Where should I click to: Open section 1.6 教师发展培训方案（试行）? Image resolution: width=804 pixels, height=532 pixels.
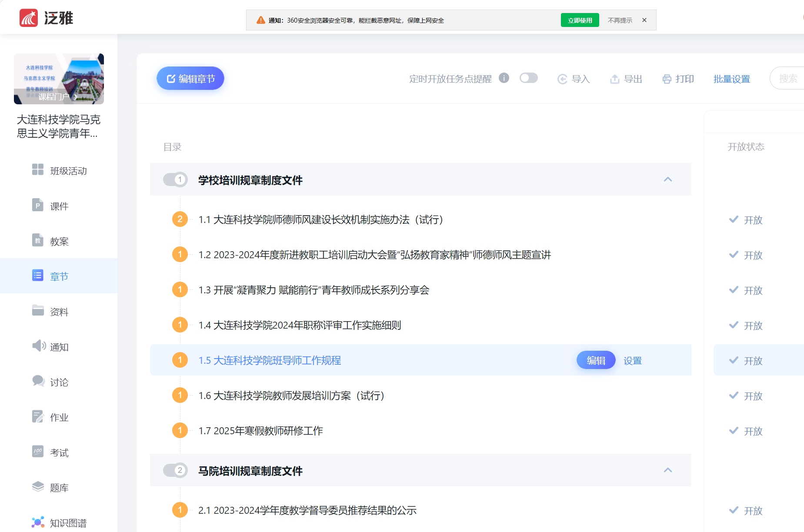[x=292, y=396]
